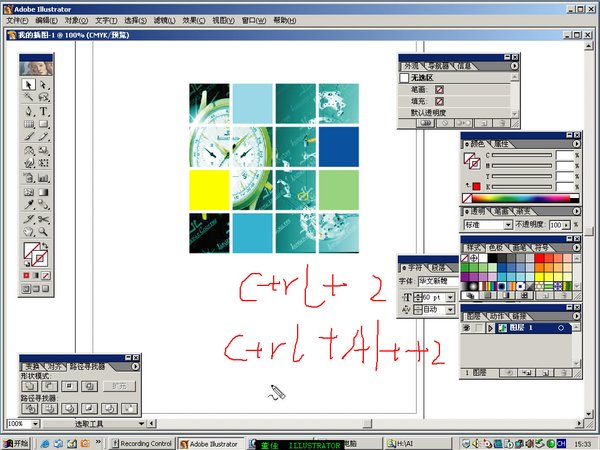This screenshot has height=450, width=600.
Task: Select the Gradient tool
Action: click(x=43, y=192)
